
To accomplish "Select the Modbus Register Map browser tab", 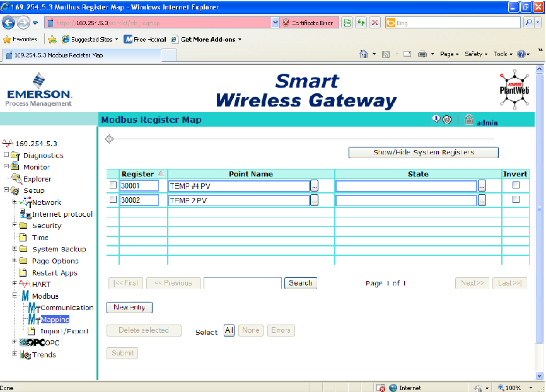I will pyautogui.click(x=82, y=55).
